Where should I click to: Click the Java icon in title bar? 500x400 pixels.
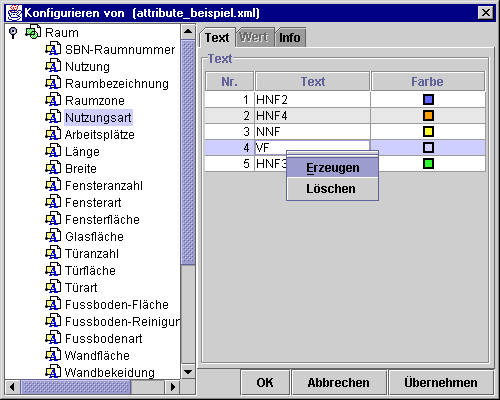(14, 13)
